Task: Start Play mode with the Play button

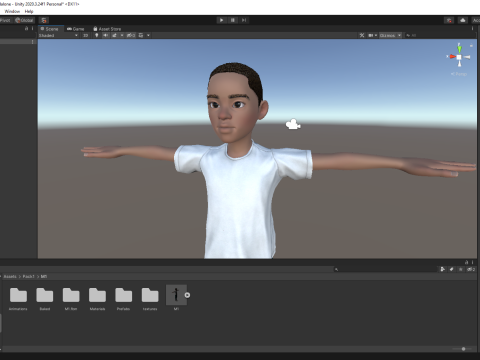Action: coord(221,20)
